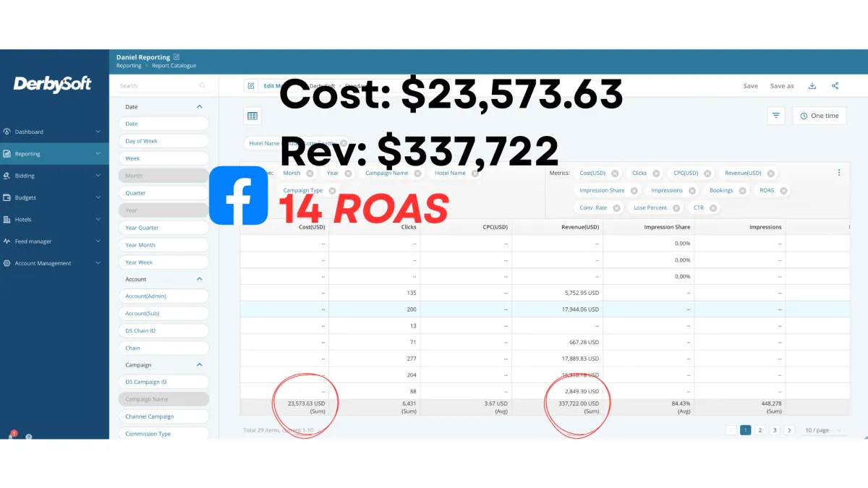This screenshot has width=868, height=488.
Task: Remove the Clicks metric chip
Action: pos(656,174)
